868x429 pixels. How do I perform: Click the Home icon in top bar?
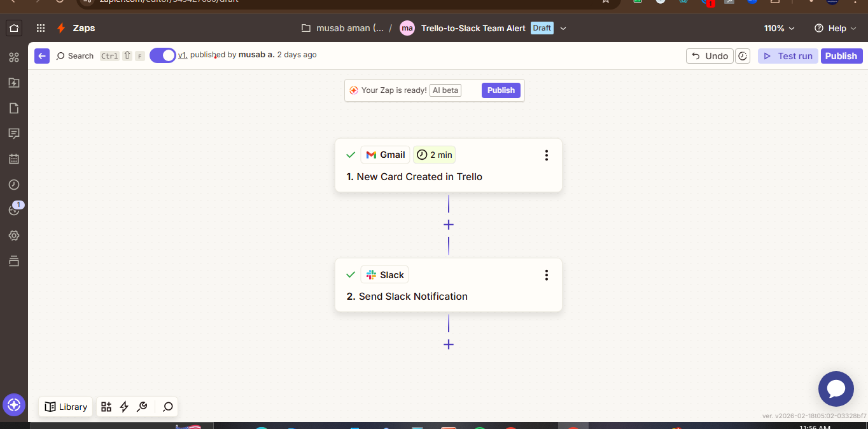[x=14, y=28]
